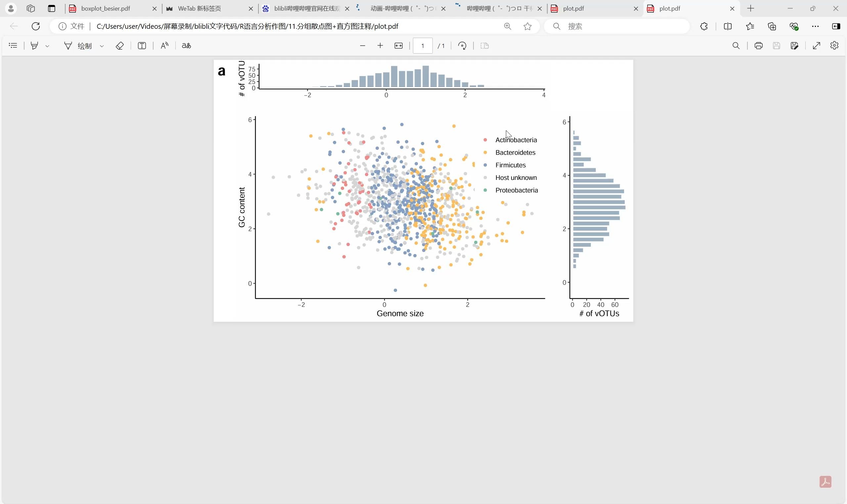Search within the PDF
The image size is (847, 504).
tap(736, 46)
